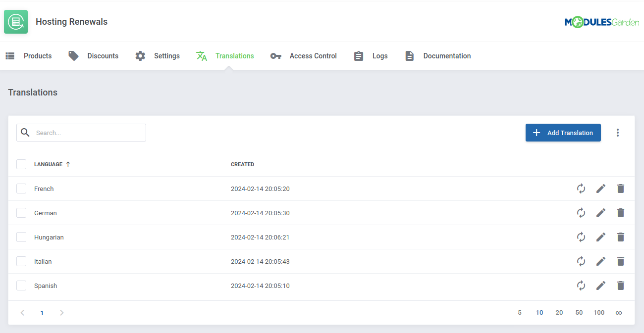The width and height of the screenshot is (644, 333).
Task: Delete the German translation
Action: click(x=621, y=213)
